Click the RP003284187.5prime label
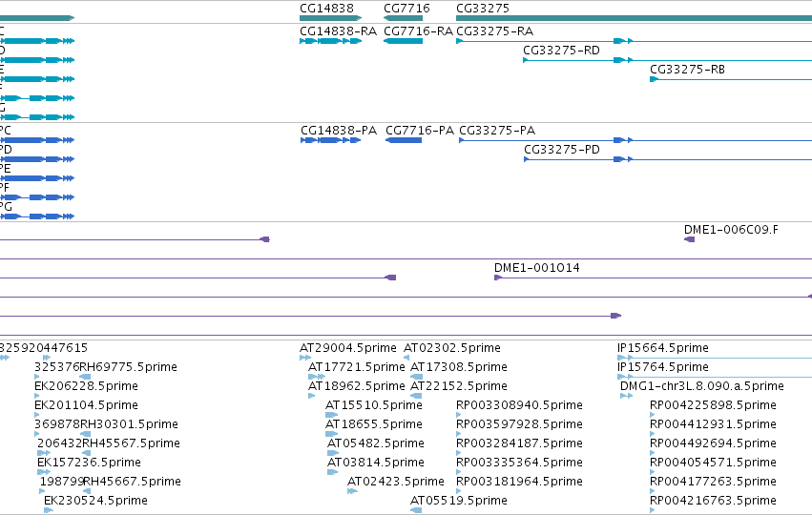The width and height of the screenshot is (812, 515). (519, 443)
